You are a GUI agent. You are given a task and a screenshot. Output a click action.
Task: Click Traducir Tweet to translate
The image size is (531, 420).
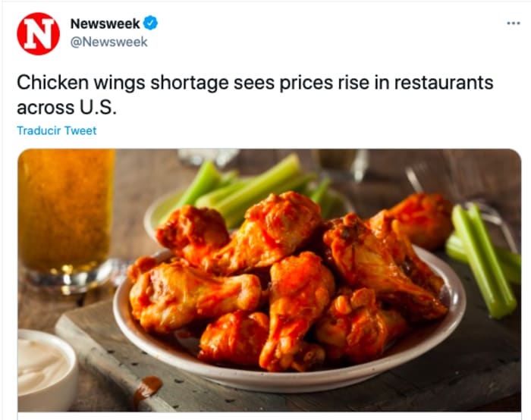tap(57, 130)
